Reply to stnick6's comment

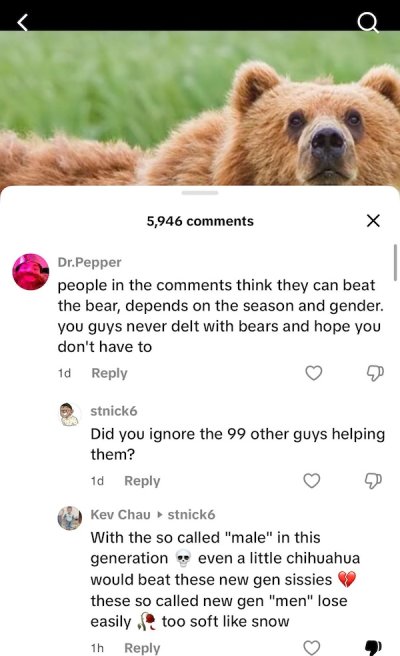[x=142, y=481]
